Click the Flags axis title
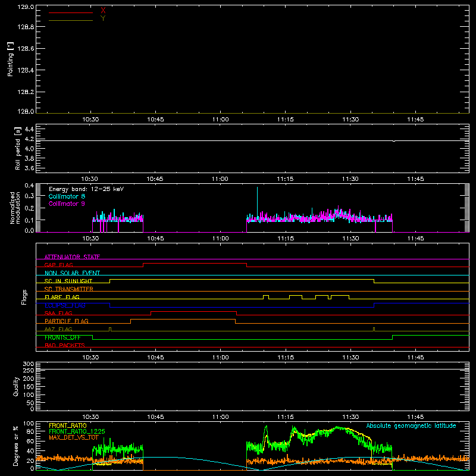 point(24,297)
